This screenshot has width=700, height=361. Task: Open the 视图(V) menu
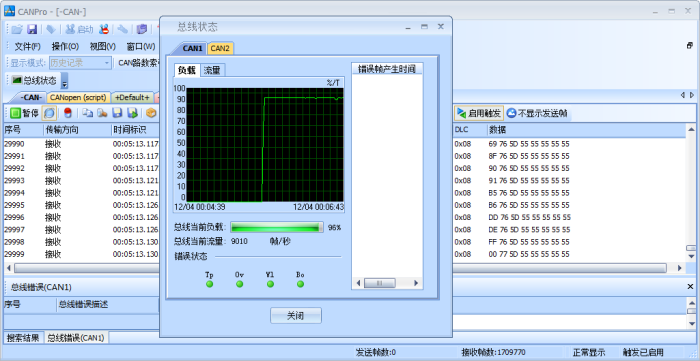point(103,46)
